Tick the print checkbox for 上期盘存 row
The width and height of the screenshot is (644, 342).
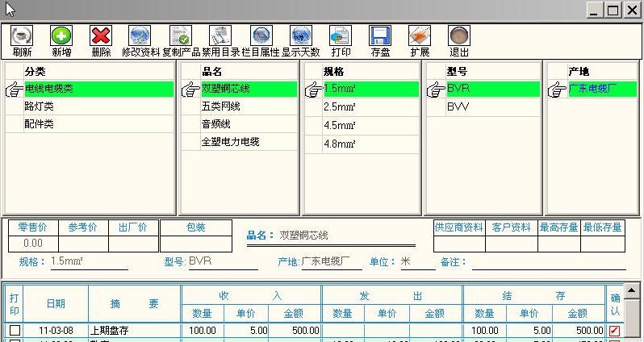(15, 331)
